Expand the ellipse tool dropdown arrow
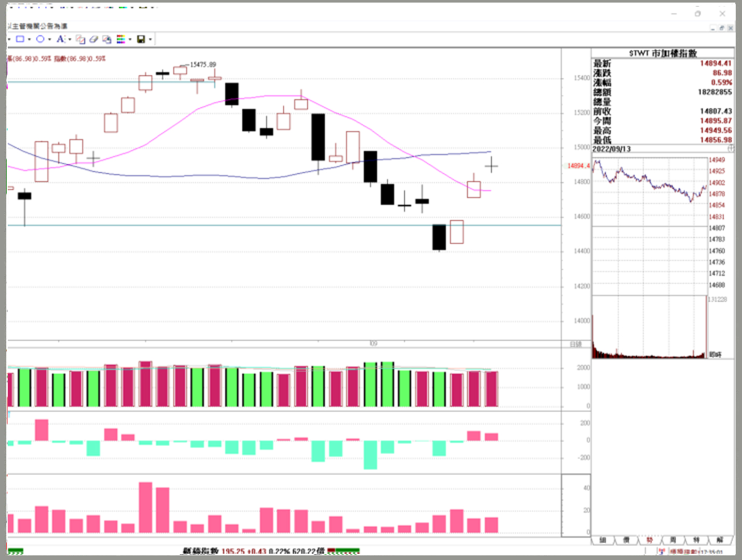The width and height of the screenshot is (742, 560). [x=49, y=39]
